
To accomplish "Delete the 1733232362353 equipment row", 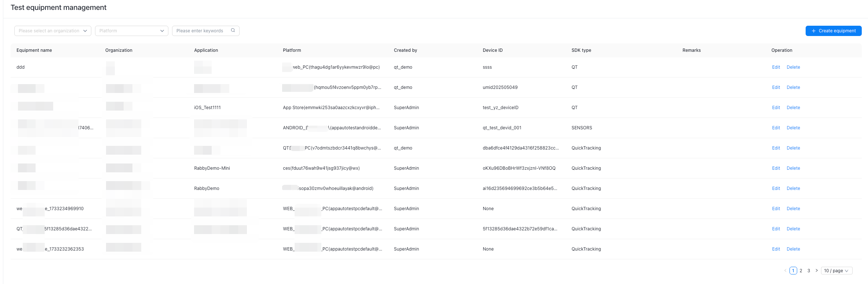I will coord(793,249).
